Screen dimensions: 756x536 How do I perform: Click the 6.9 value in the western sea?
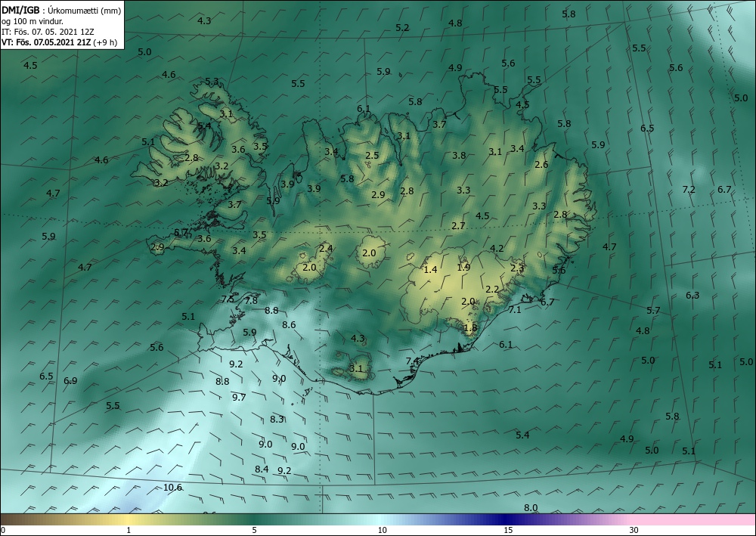point(70,381)
